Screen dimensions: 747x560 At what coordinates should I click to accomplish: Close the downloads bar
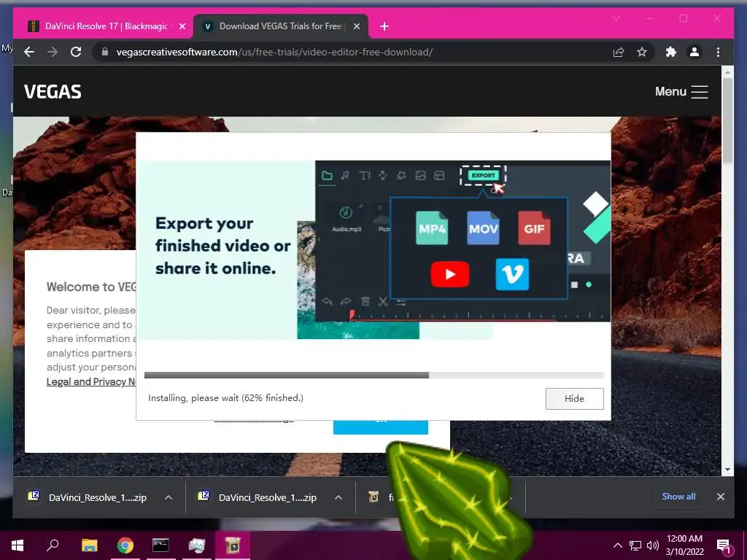(720, 497)
